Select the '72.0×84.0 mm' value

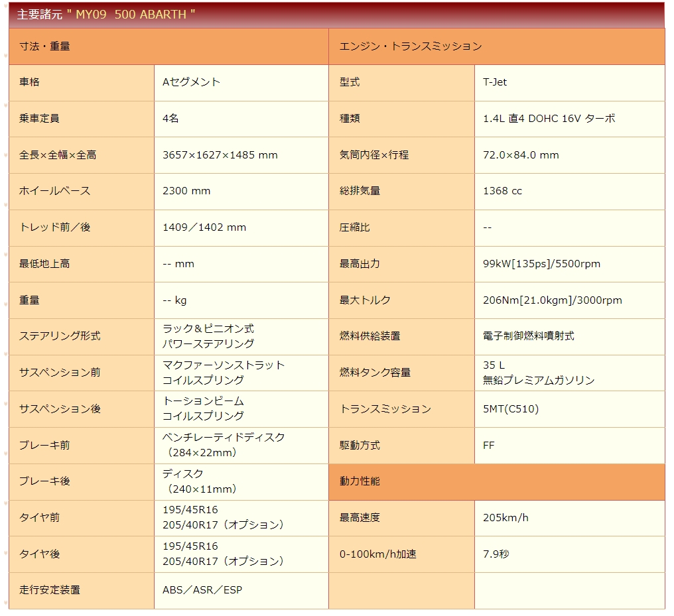coord(521,154)
